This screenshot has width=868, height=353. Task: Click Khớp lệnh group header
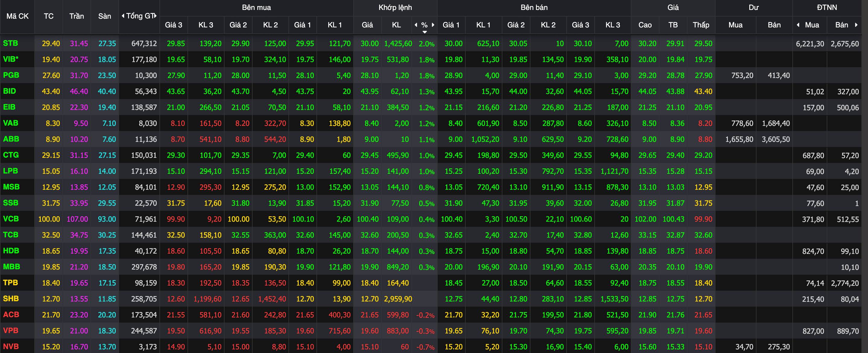395,8
